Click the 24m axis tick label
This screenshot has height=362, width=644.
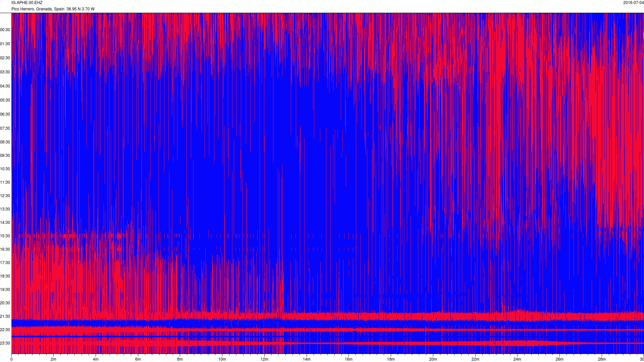coord(517,359)
